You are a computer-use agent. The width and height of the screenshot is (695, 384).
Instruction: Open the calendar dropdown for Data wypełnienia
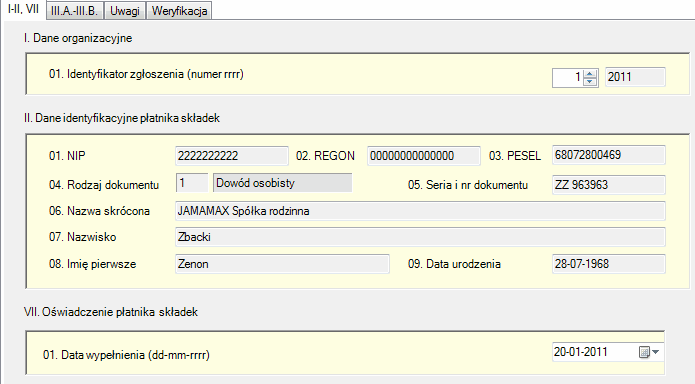(x=649, y=352)
